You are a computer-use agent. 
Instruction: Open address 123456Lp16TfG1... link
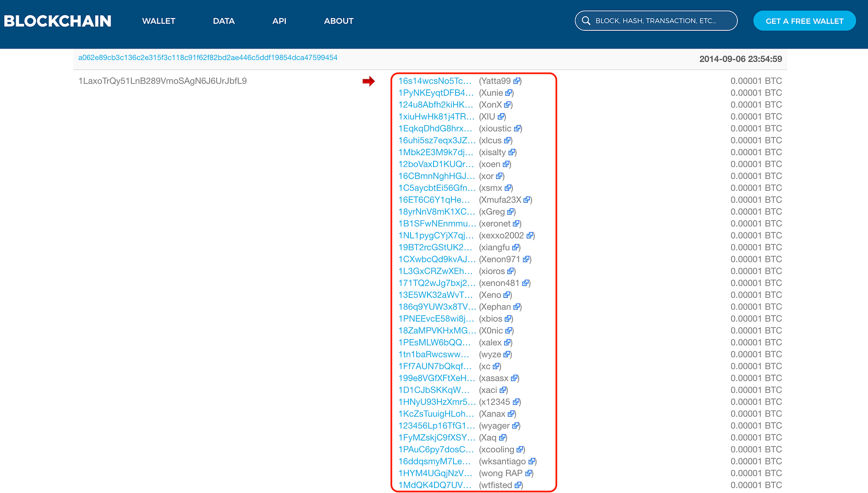(437, 426)
